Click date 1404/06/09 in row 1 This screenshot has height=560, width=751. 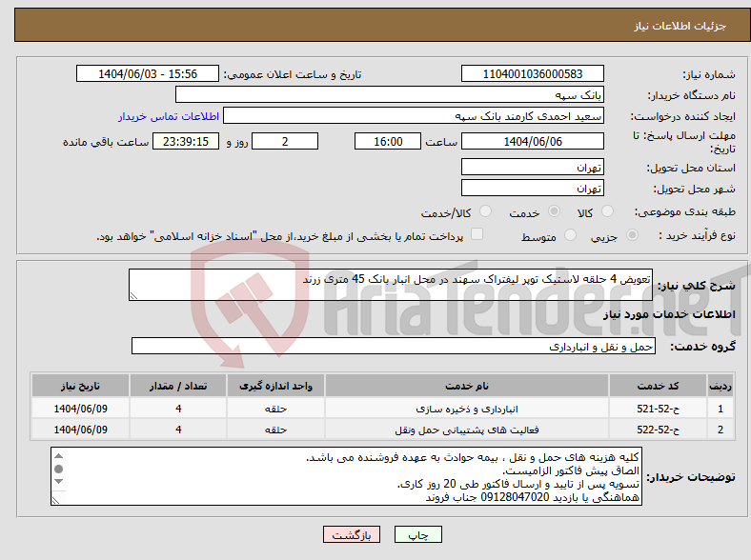80,409
